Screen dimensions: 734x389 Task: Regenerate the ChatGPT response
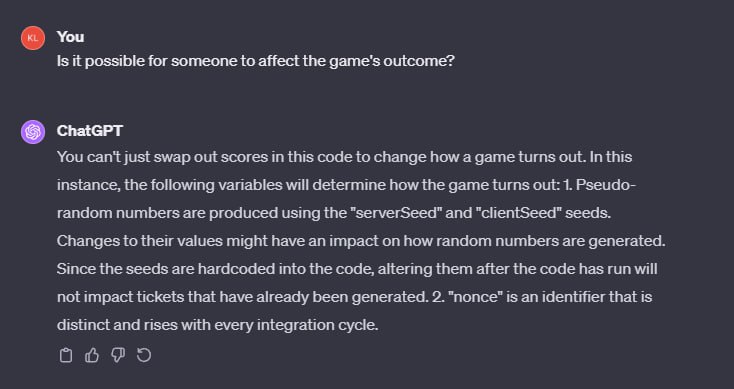tap(144, 355)
